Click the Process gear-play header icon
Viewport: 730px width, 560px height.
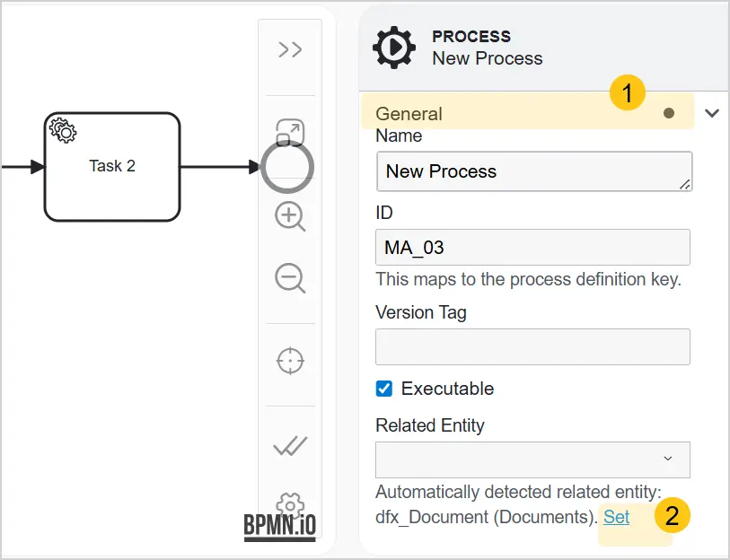394,48
